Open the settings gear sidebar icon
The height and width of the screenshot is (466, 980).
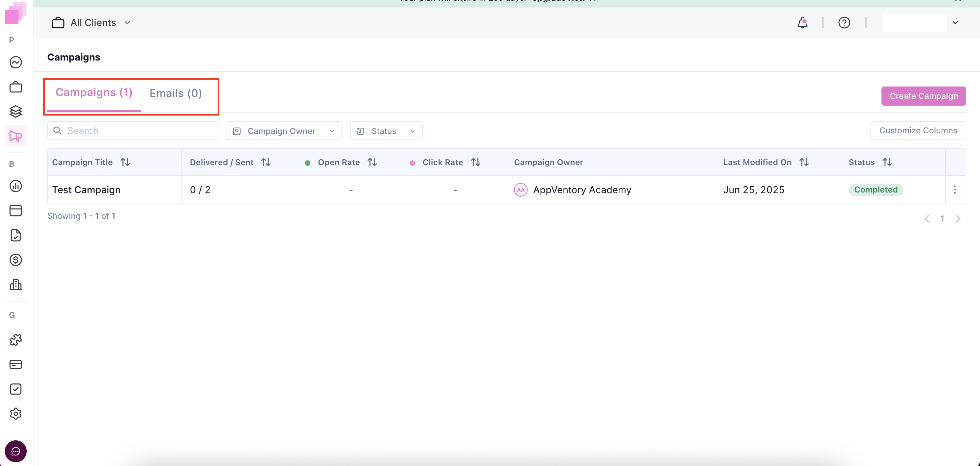click(x=16, y=414)
